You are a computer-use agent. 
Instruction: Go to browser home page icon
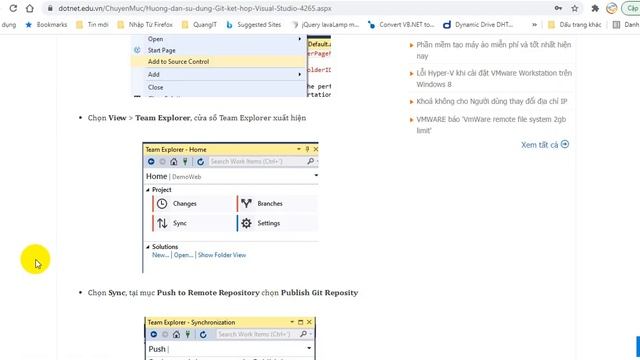30,8
